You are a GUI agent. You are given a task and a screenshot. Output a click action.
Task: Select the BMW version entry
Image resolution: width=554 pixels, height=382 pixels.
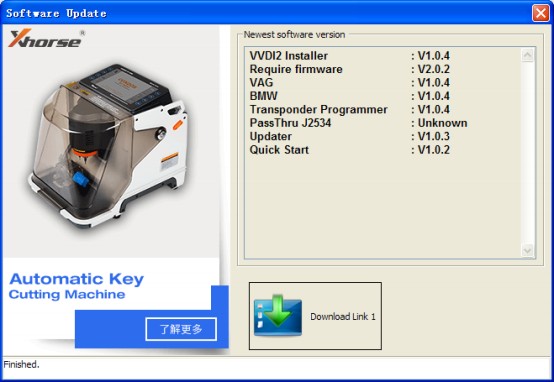pyautogui.click(x=350, y=96)
